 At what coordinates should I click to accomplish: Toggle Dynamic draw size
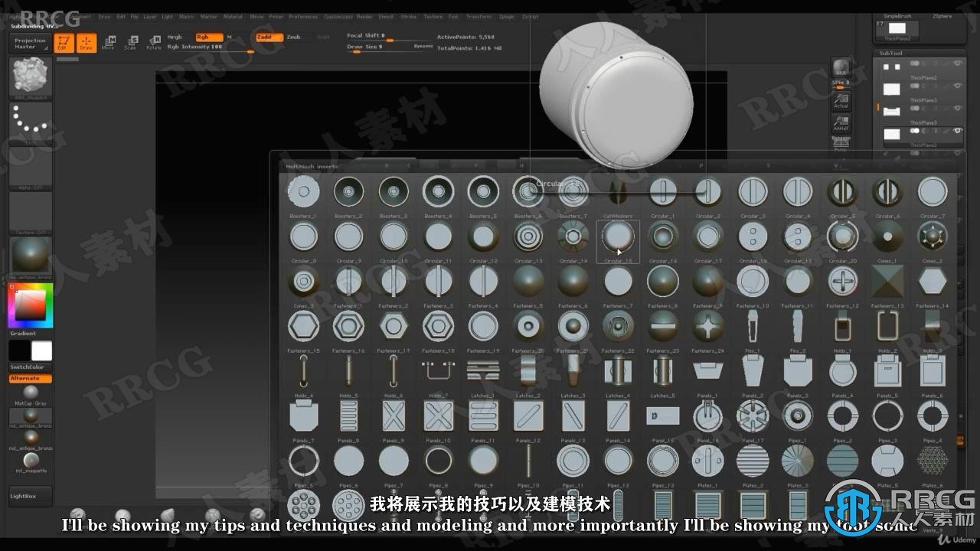[x=423, y=47]
